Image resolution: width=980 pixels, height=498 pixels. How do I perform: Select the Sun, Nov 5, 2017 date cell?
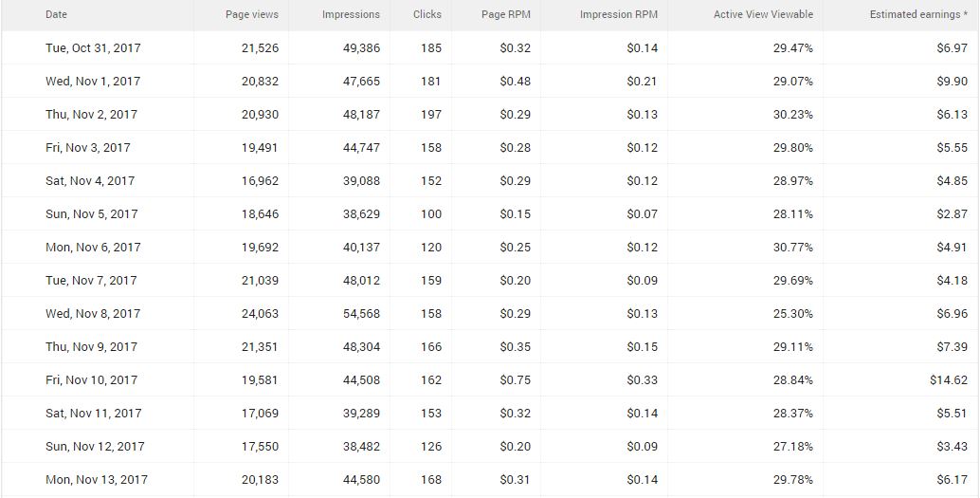(91, 214)
